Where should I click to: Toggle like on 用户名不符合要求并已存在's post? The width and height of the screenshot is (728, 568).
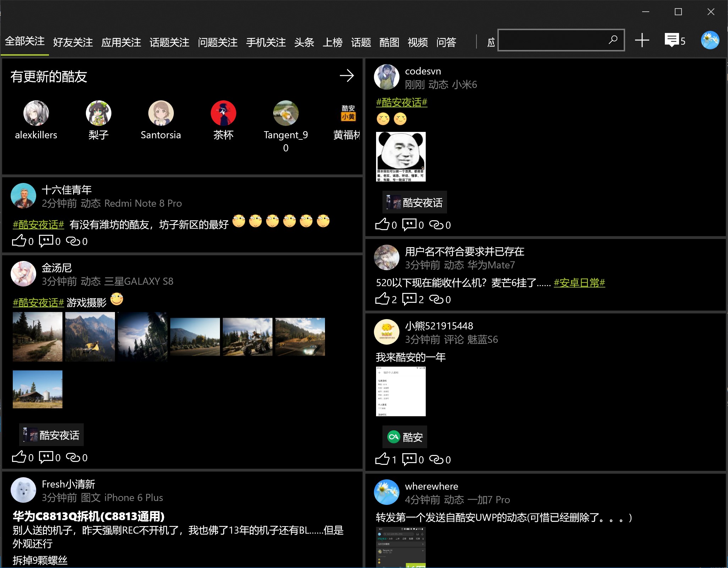click(382, 299)
